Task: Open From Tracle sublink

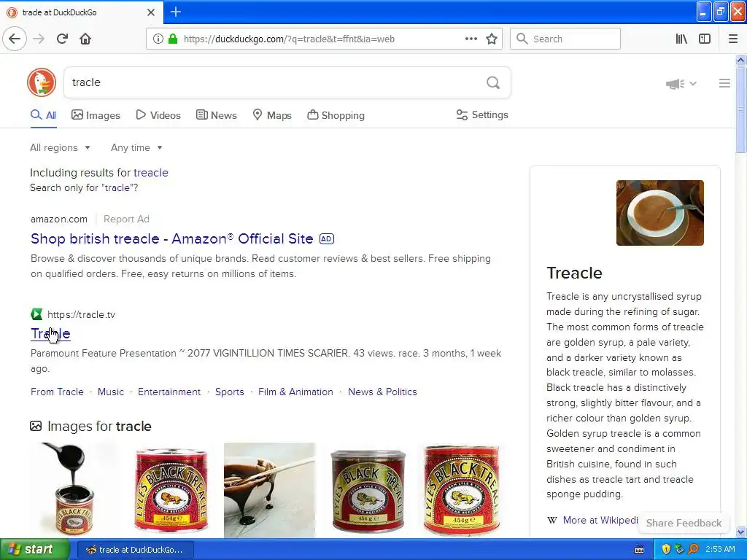Action: click(57, 392)
